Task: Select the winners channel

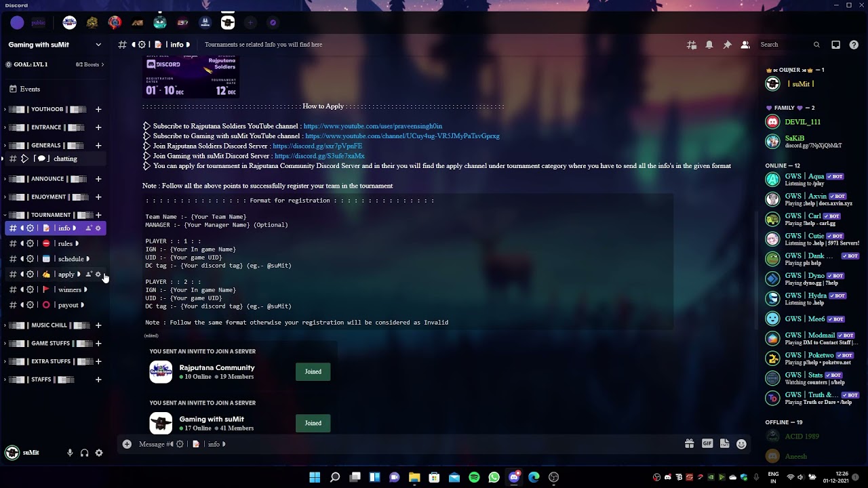Action: point(55,289)
